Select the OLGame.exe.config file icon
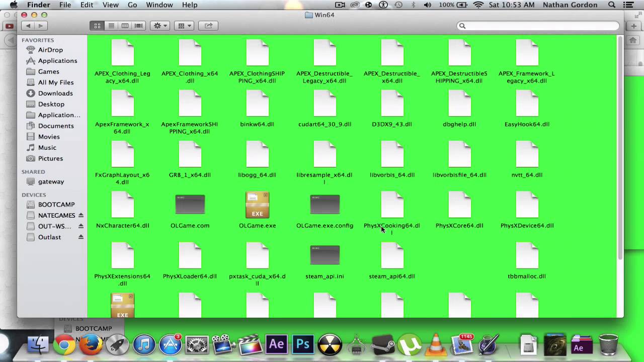Viewport: 644px width, 362px height. tap(325, 205)
